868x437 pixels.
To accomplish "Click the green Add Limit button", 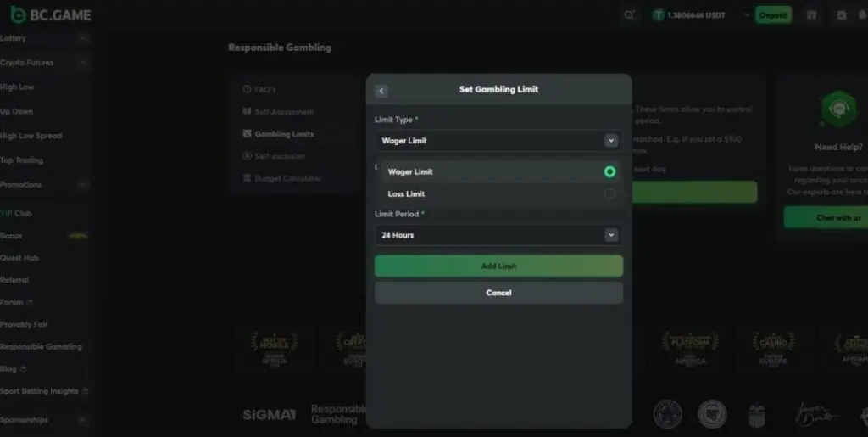I will (498, 266).
